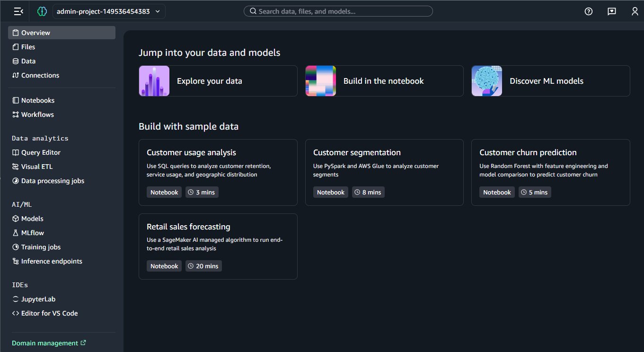This screenshot has height=352, width=644.
Task: Open the help question mark icon
Action: point(589,11)
